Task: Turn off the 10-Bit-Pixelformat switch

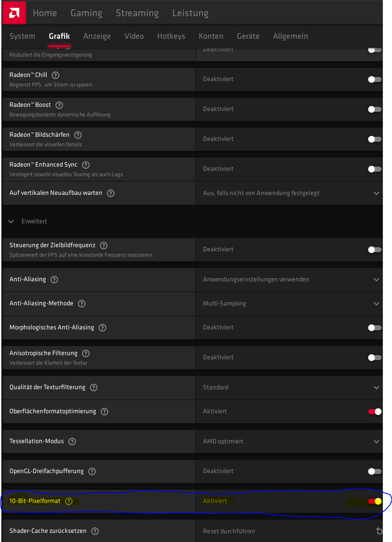Action: 375,501
